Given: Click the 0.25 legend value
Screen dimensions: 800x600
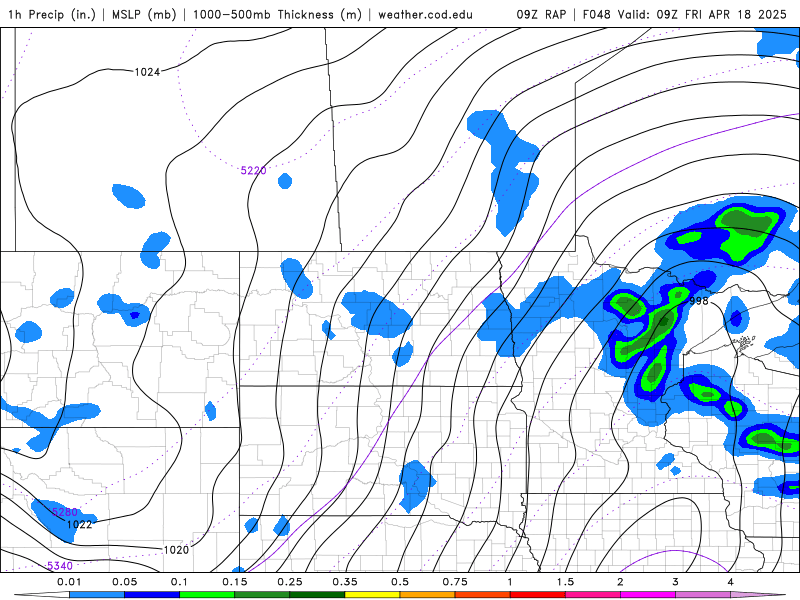Looking at the screenshot, I should point(290,582).
